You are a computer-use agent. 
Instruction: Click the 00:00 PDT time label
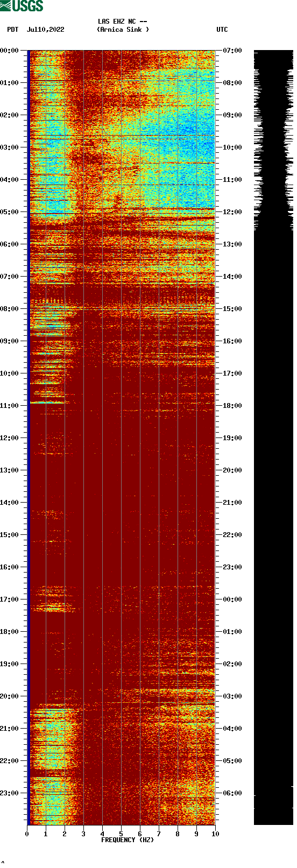[10, 51]
